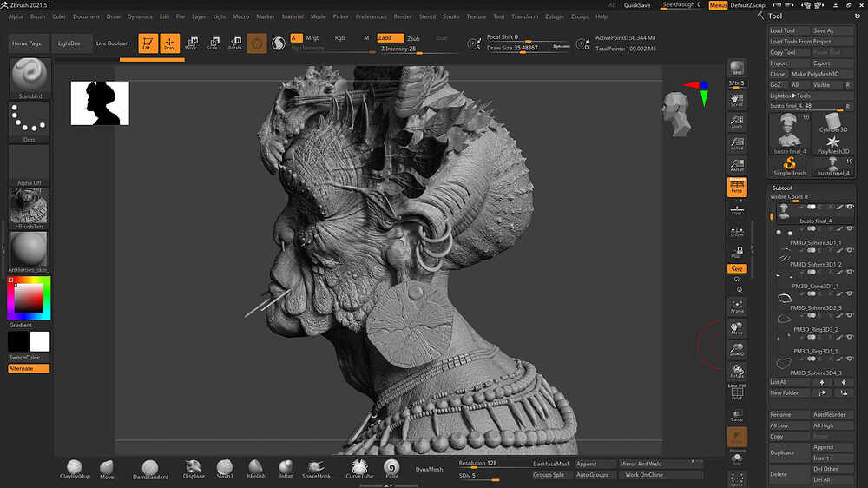Click QuickSave at the top
The height and width of the screenshot is (488, 868).
click(x=637, y=5)
